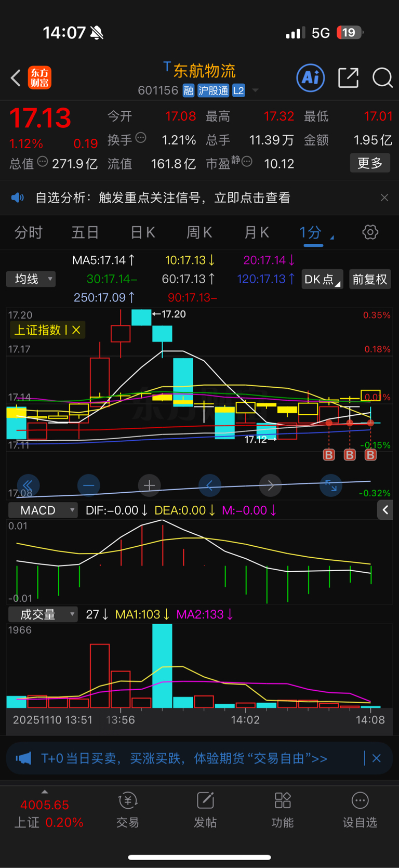Image resolution: width=399 pixels, height=868 pixels.
Task: Expand the 1分 period dropdown
Action: tap(316, 232)
